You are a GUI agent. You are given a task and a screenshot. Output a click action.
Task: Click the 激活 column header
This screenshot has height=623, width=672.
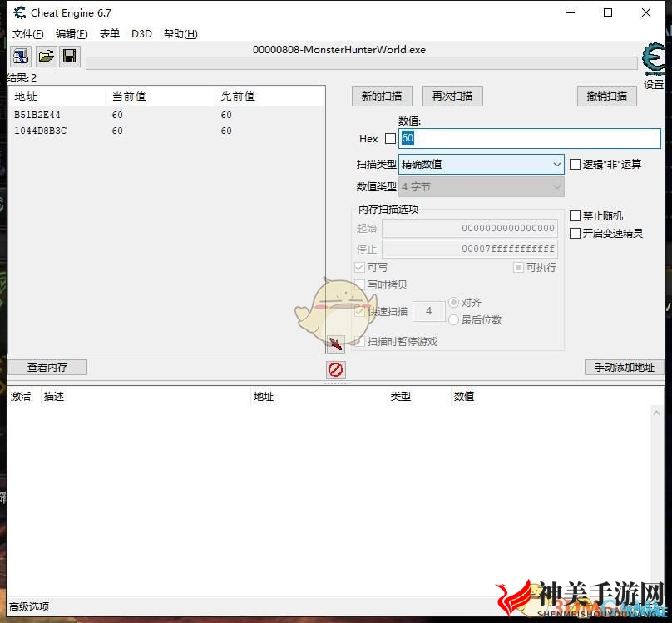click(21, 396)
